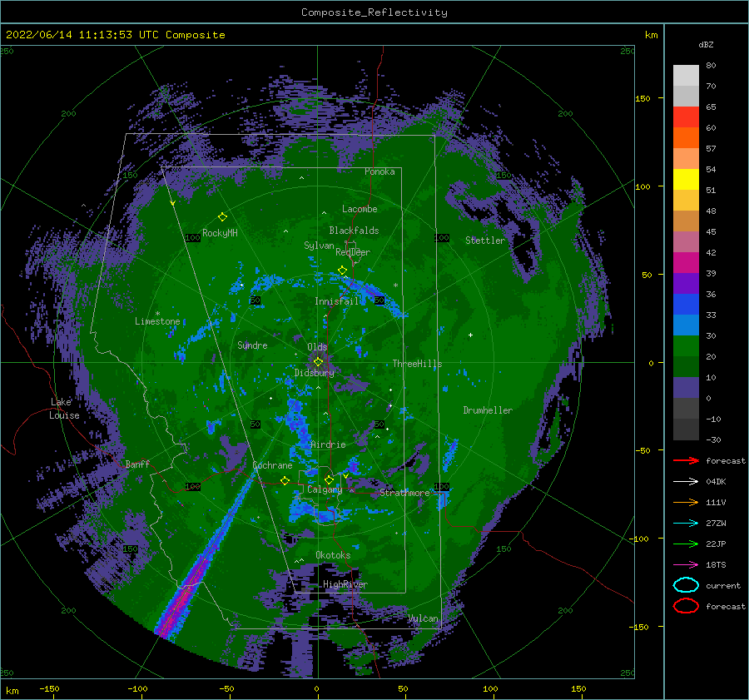Viewport: 749px width, 700px height.
Task: Click the 18TS legend label
Action: click(x=716, y=565)
